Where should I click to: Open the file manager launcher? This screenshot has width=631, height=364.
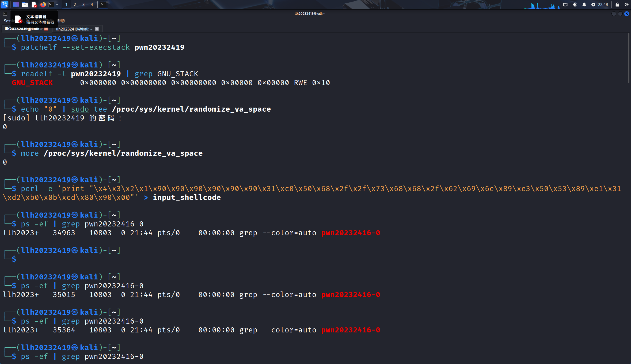25,4
